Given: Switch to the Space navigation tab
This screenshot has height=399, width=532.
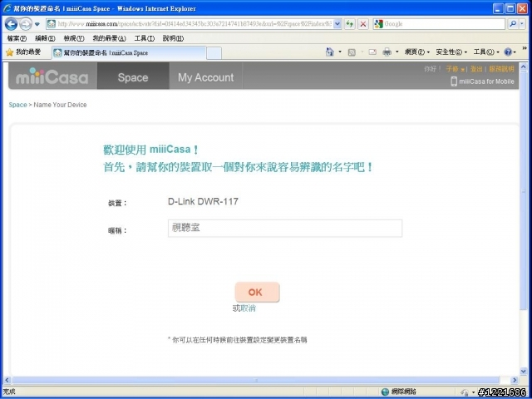Looking at the screenshot, I should 133,76.
